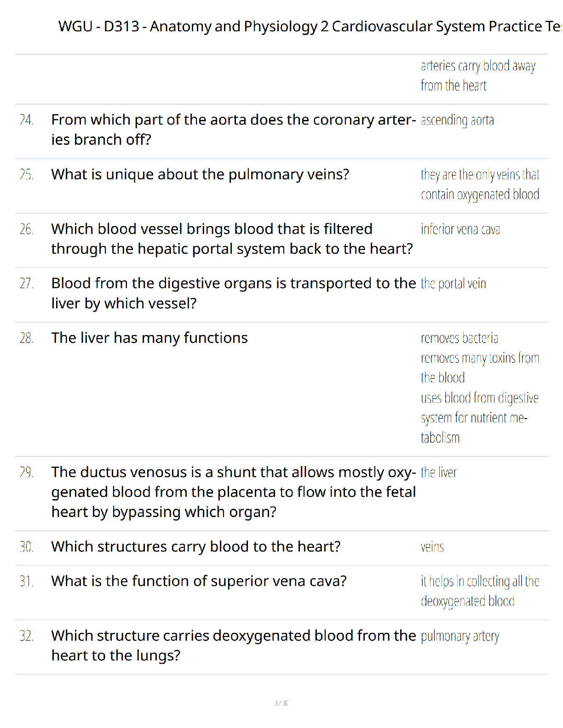Select question 30 about structures carrying blood
Screen dimensions: 563x728
click(x=196, y=547)
